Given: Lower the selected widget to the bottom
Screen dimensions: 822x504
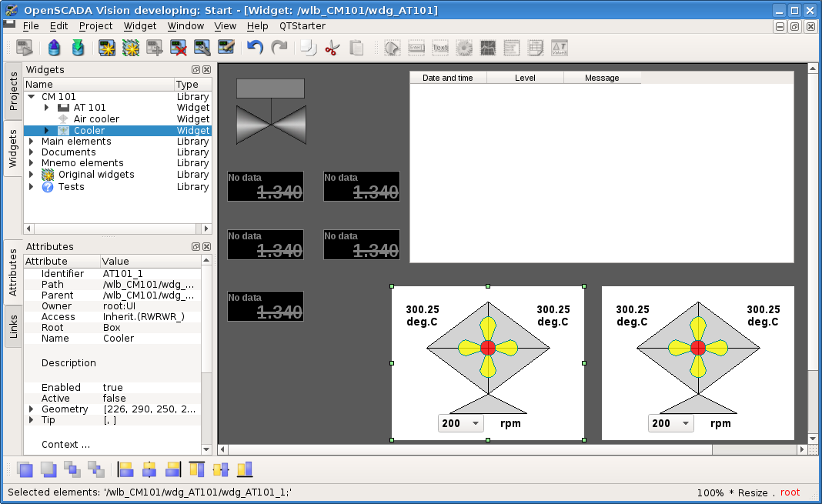Looking at the screenshot, I should pyautogui.click(x=48, y=469).
